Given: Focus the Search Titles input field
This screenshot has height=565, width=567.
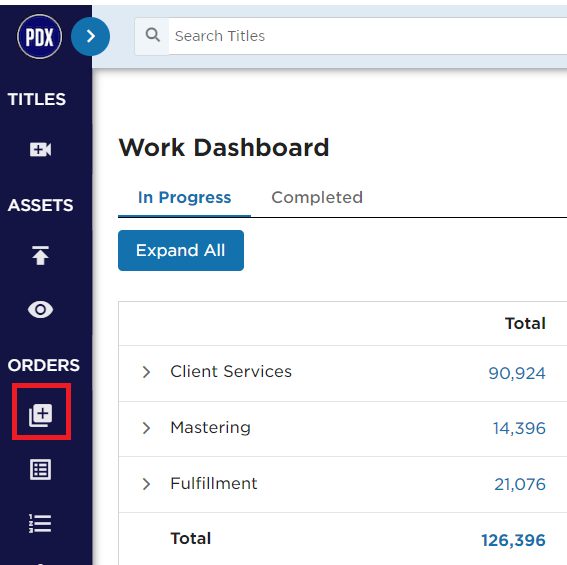Looking at the screenshot, I should pyautogui.click(x=367, y=36).
